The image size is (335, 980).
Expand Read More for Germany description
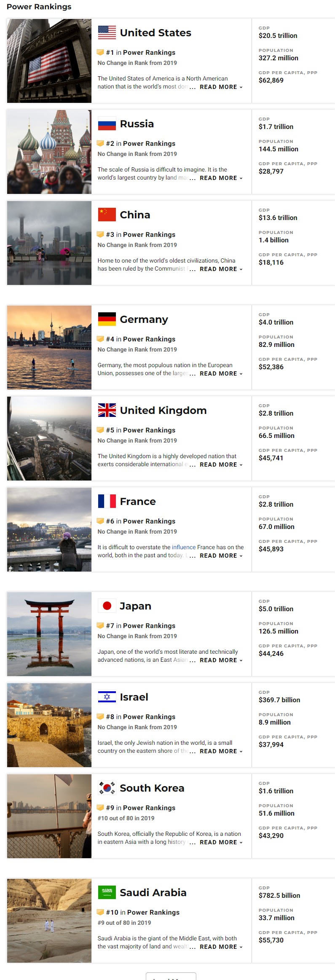pyautogui.click(x=221, y=373)
